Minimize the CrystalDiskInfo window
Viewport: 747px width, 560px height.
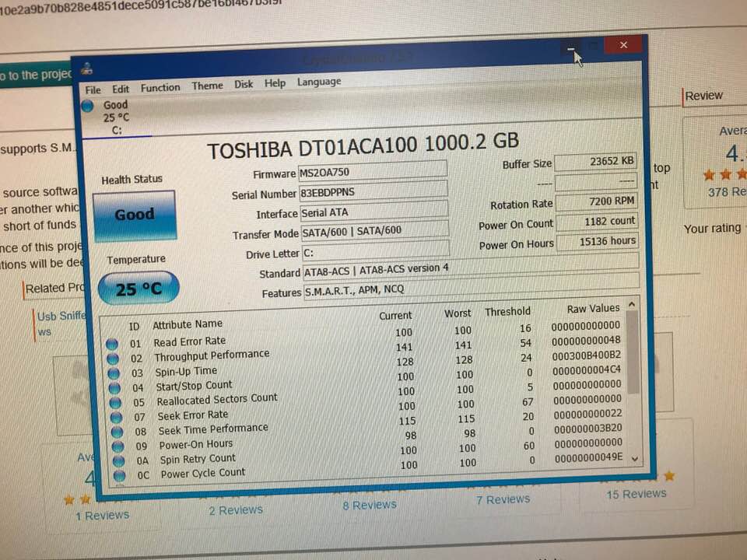click(x=570, y=48)
